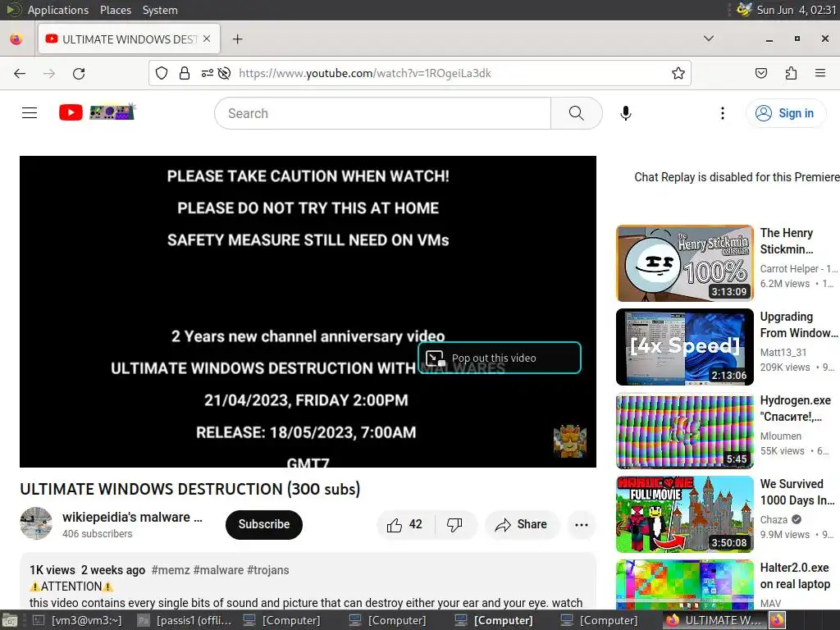Switch to the ULTIMATE W... taskbar task
The image size is (840, 630).
point(714,620)
